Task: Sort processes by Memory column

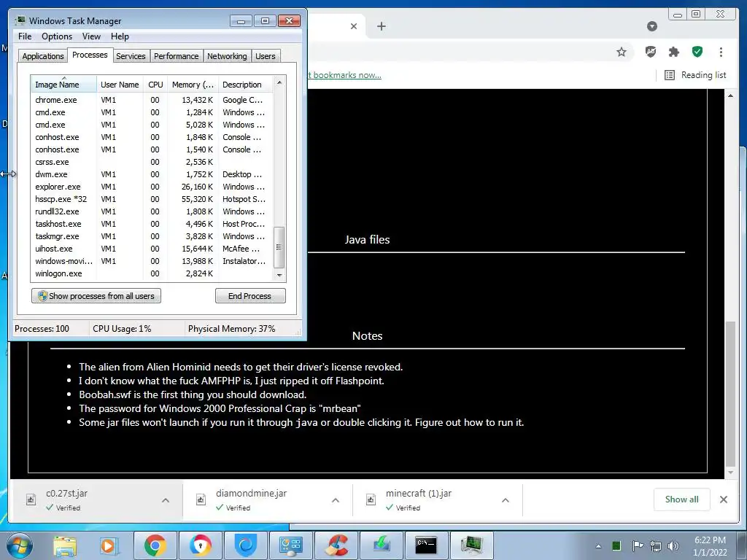Action: click(x=193, y=85)
